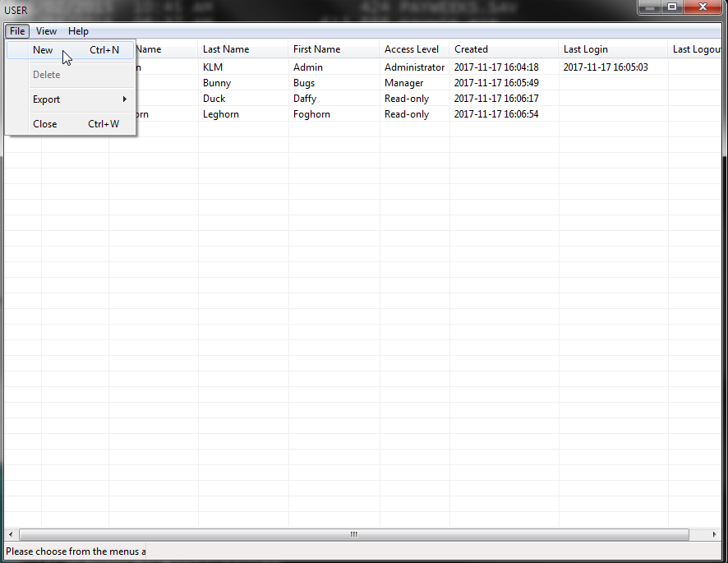
Task: Click the status bar message text
Action: [x=76, y=551]
